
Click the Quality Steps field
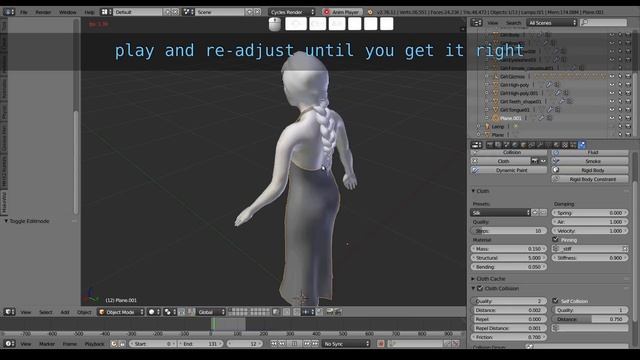pyautogui.click(x=509, y=231)
